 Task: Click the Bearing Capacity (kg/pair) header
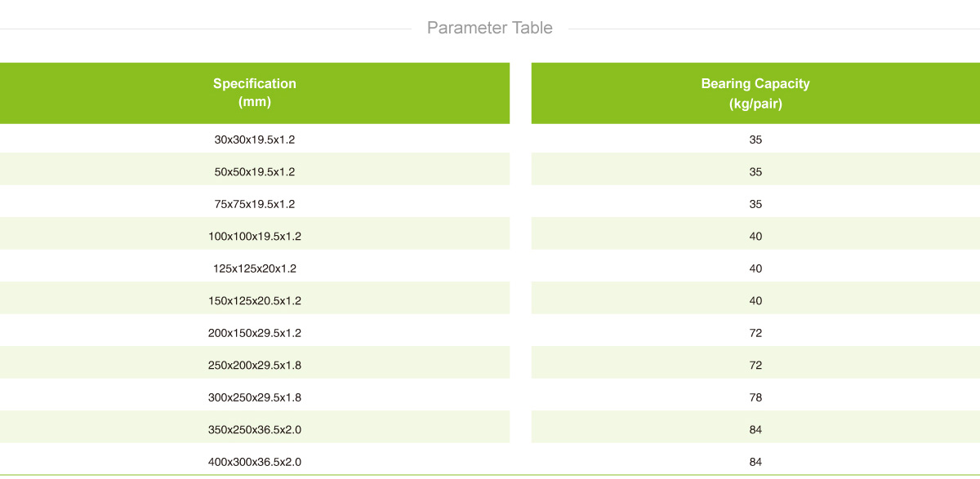[x=755, y=93]
